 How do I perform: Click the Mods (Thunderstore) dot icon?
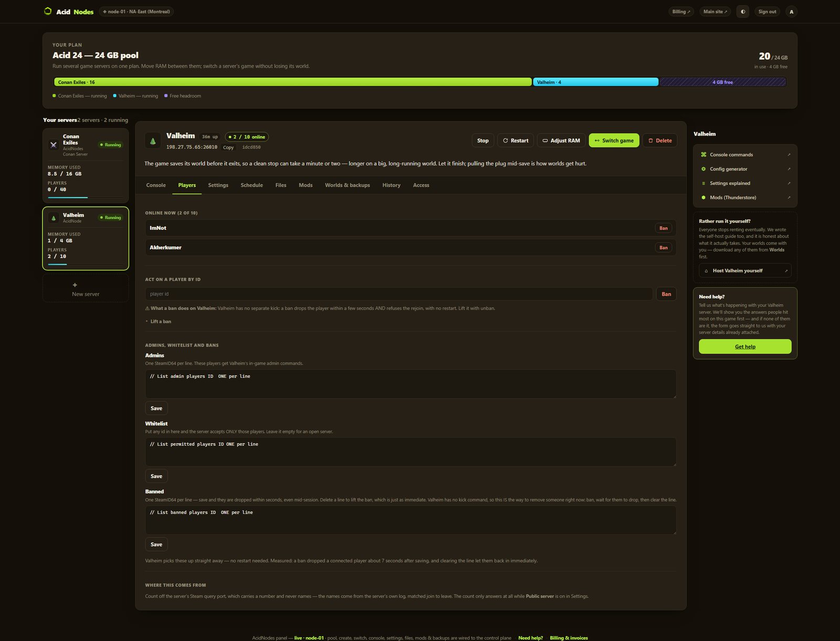click(x=703, y=197)
